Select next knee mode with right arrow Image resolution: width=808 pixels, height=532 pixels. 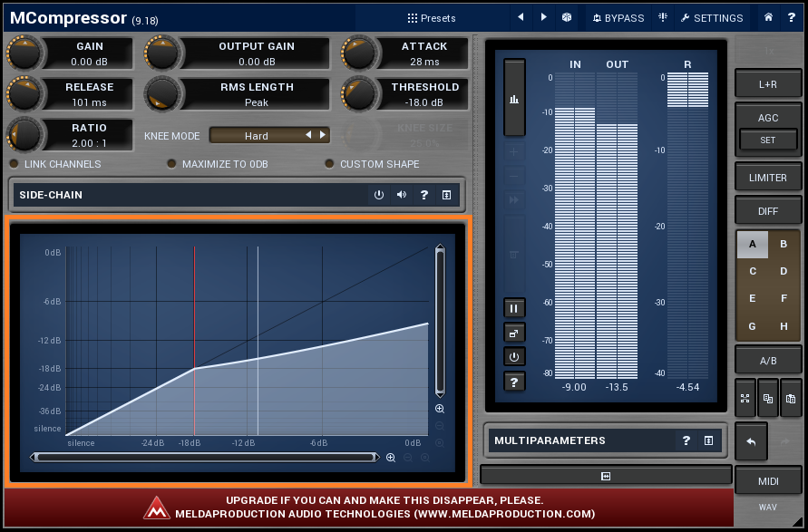[x=323, y=135]
